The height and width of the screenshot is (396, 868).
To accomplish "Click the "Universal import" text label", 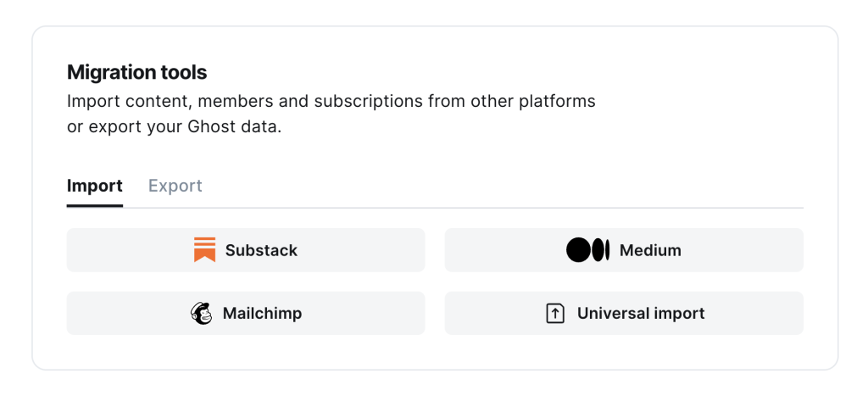I will click(x=641, y=314).
